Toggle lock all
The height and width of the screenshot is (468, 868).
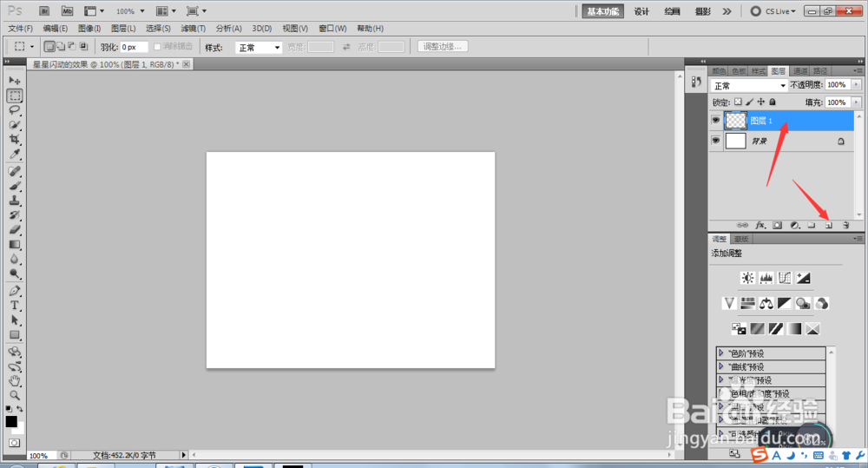[x=773, y=102]
